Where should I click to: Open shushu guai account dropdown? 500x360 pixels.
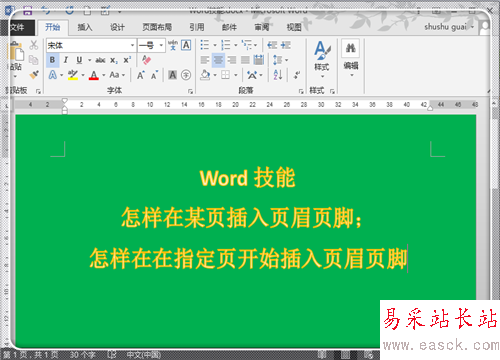click(x=449, y=27)
